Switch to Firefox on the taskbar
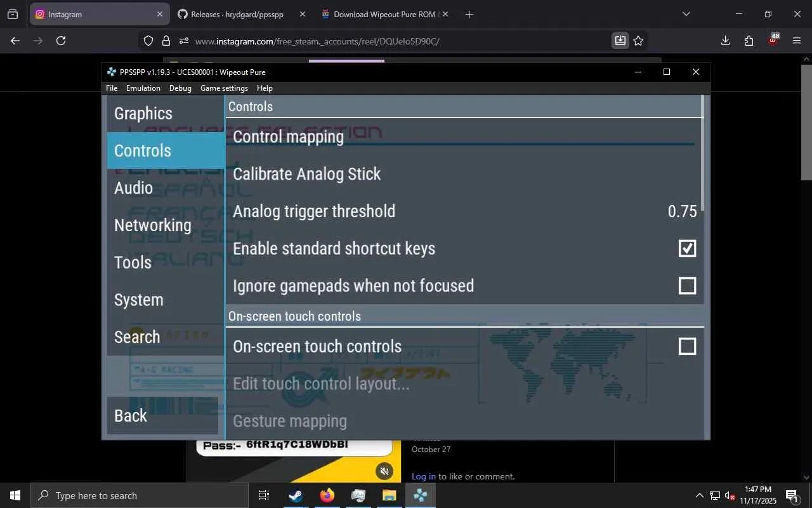This screenshot has height=508, width=812. pos(327,495)
